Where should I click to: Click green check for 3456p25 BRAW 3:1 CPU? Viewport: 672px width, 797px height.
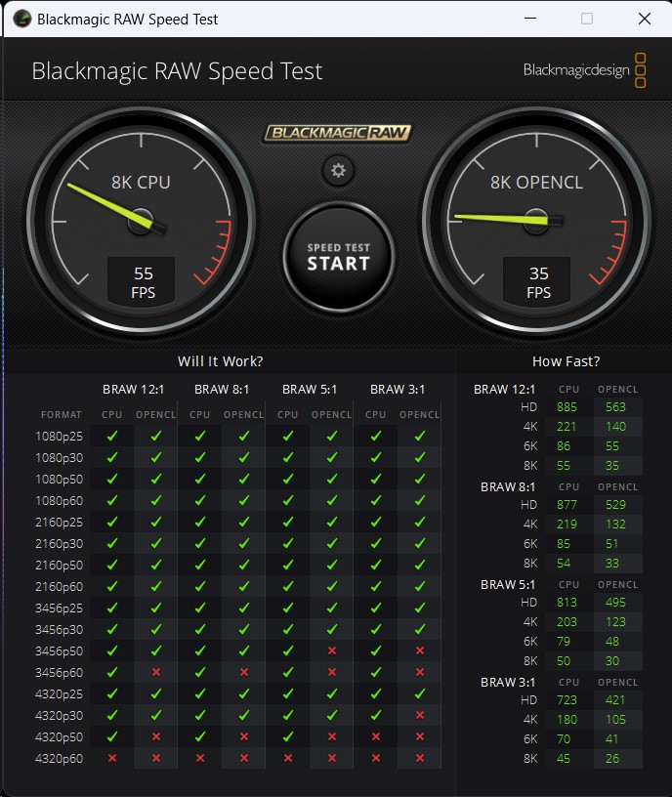point(376,608)
